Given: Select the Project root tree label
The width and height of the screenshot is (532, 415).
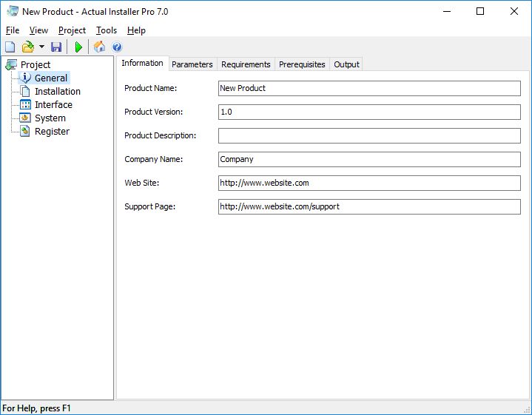Looking at the screenshot, I should pos(36,64).
